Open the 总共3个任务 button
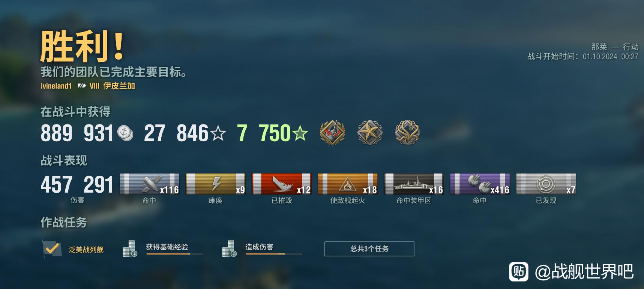644x289 pixels. (369, 249)
